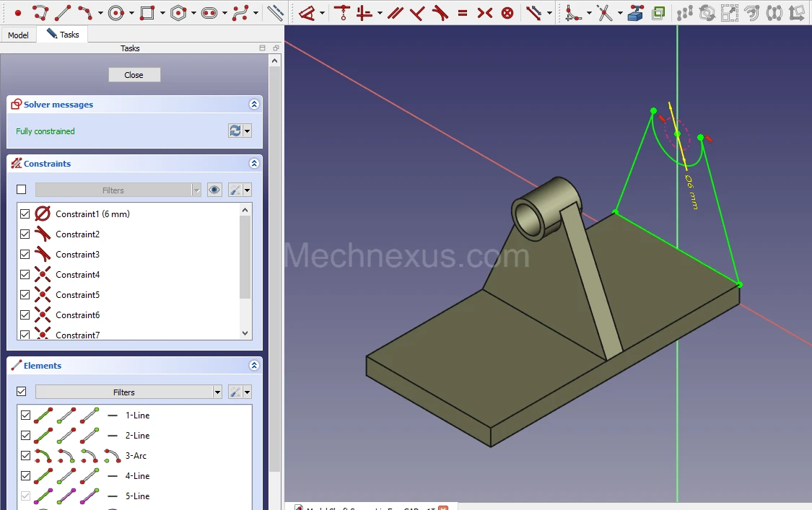
Task: Toggle the elements select-all checkbox
Action: click(21, 392)
